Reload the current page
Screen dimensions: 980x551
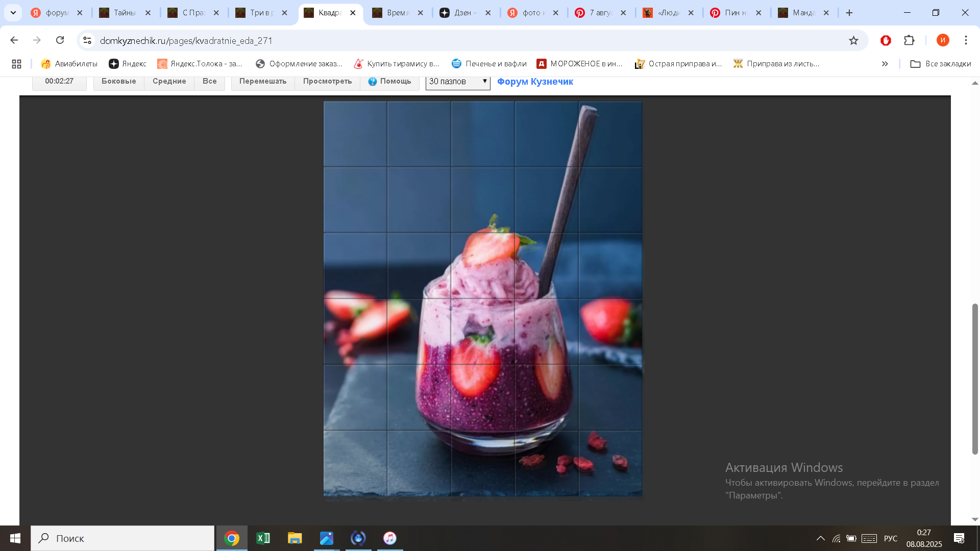60,40
